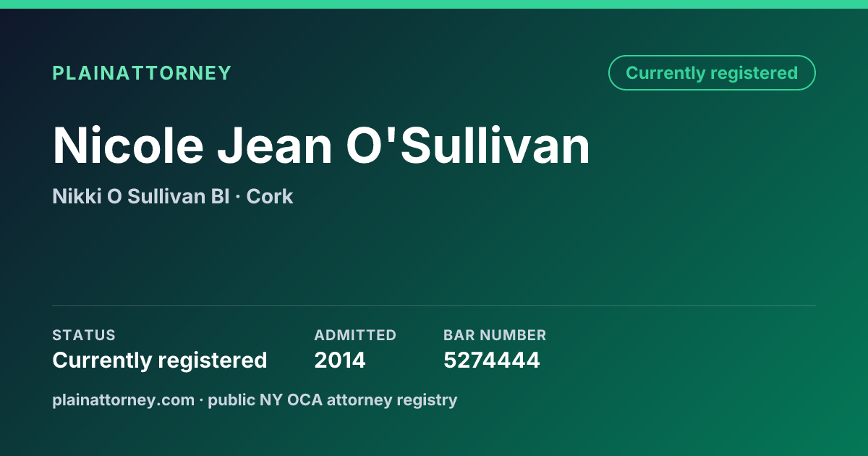The image size is (868, 456).
Task: Click the public NY OCA attorney registry text
Action: 333,400
